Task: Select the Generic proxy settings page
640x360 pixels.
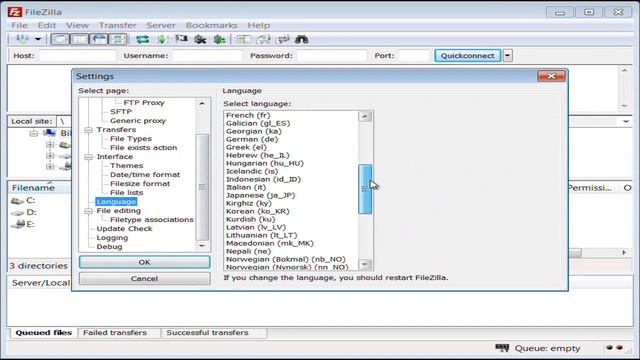Action: pyautogui.click(x=138, y=121)
